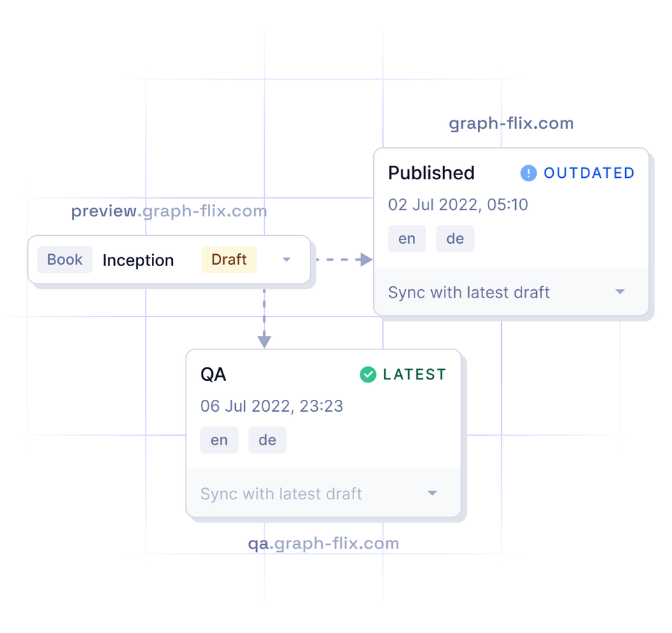Open the preview.graph-flix.com link

pyautogui.click(x=169, y=211)
